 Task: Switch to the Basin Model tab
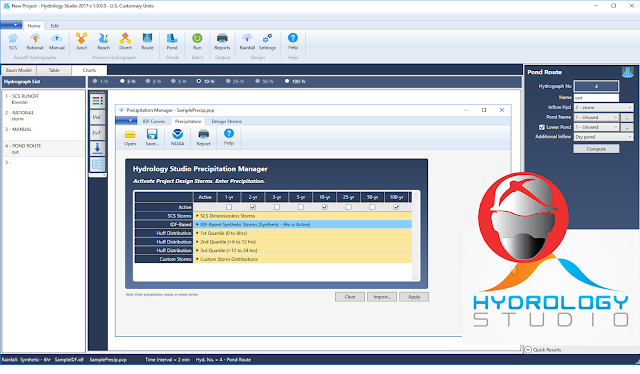(19, 70)
